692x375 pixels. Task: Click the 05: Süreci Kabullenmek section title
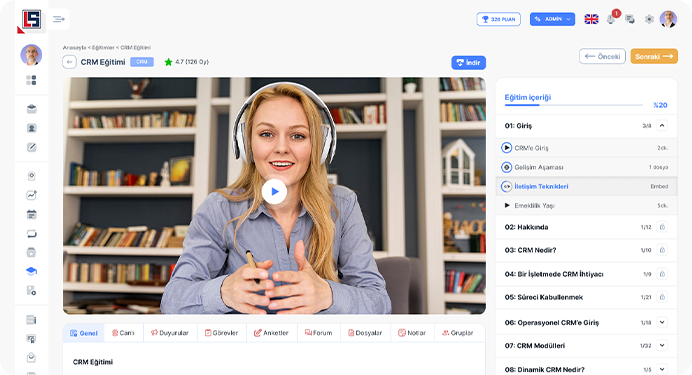(x=544, y=297)
